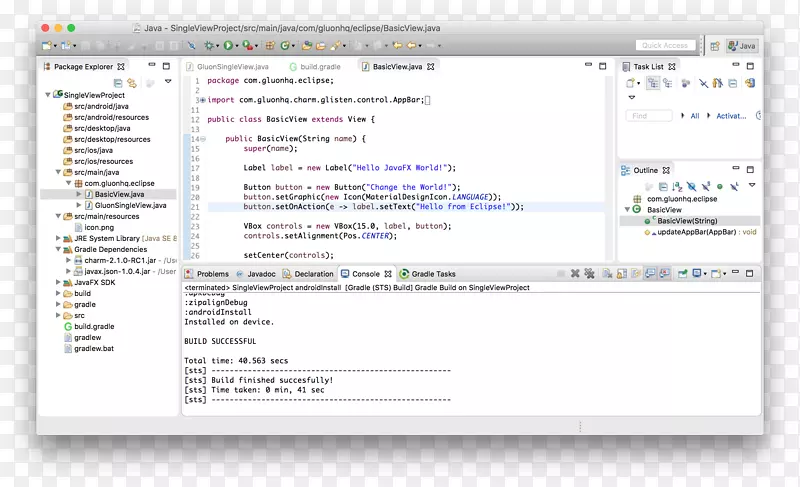The image size is (800, 487).
Task: Click the Activate link in Task List
Action: point(731,116)
